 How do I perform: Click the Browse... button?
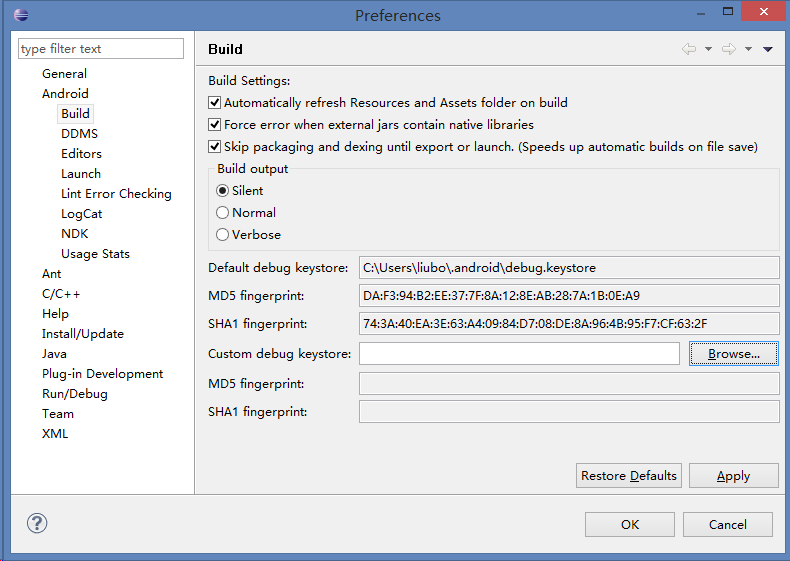tap(734, 353)
